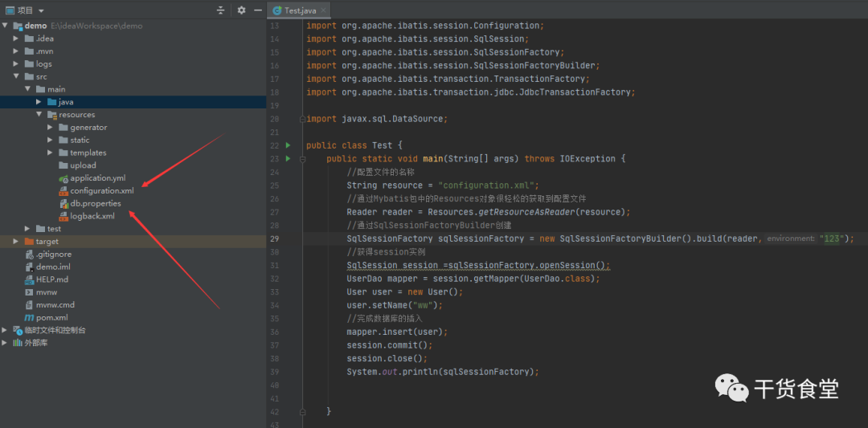Expand the templates folder
Viewport: 868px width, 428px height.
(x=50, y=153)
